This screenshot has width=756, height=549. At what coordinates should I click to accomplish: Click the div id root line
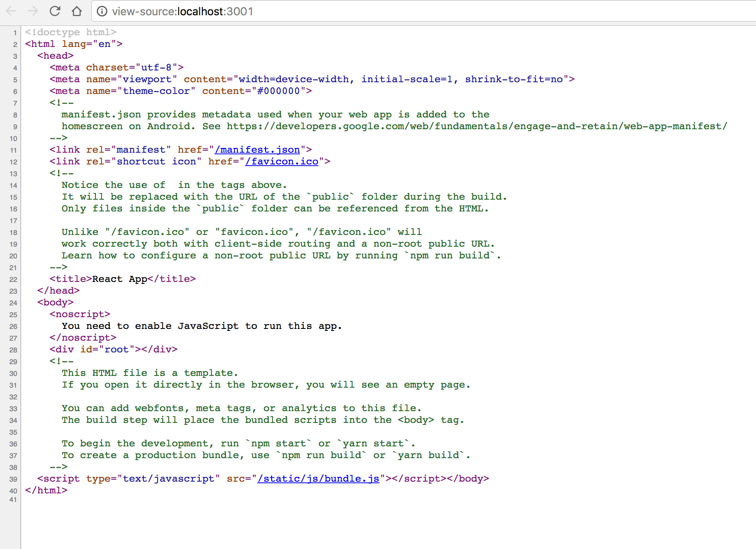coord(113,349)
